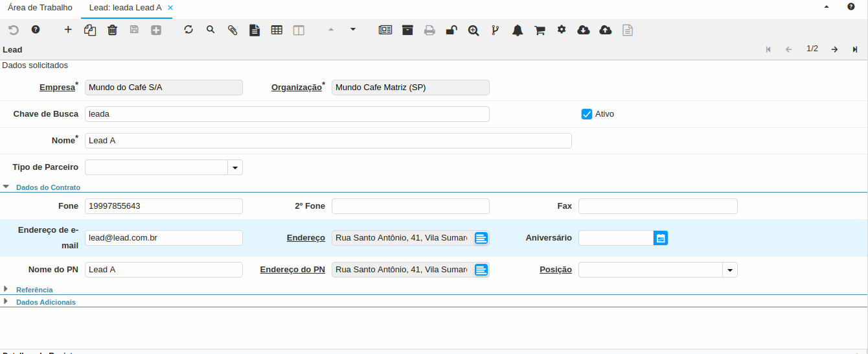Viewport: 868px width, 354px height.
Task: Click the New record plus icon
Action: pyautogui.click(x=68, y=30)
